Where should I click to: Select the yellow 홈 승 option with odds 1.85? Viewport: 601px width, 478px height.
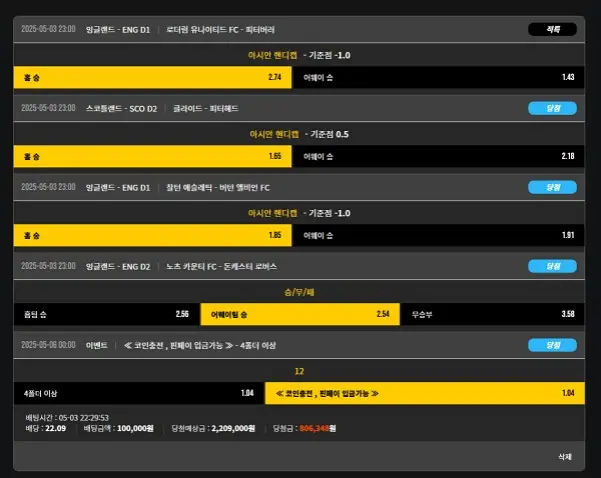pyautogui.click(x=152, y=235)
